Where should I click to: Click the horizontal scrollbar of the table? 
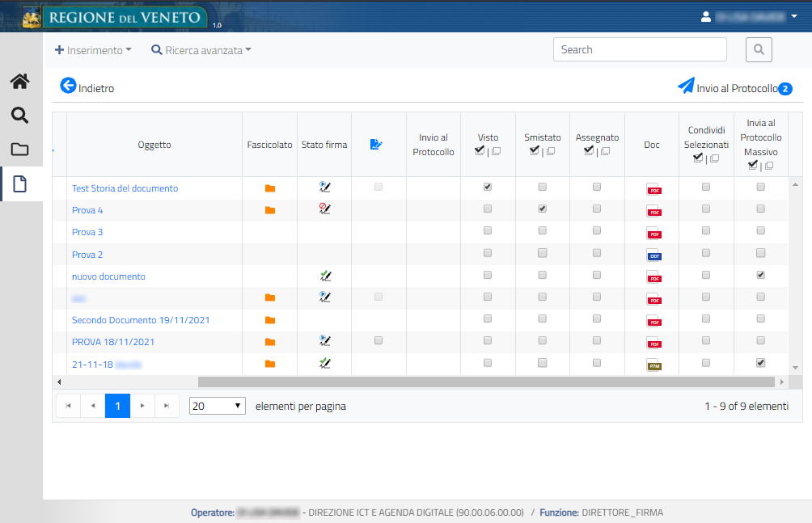pos(486,382)
